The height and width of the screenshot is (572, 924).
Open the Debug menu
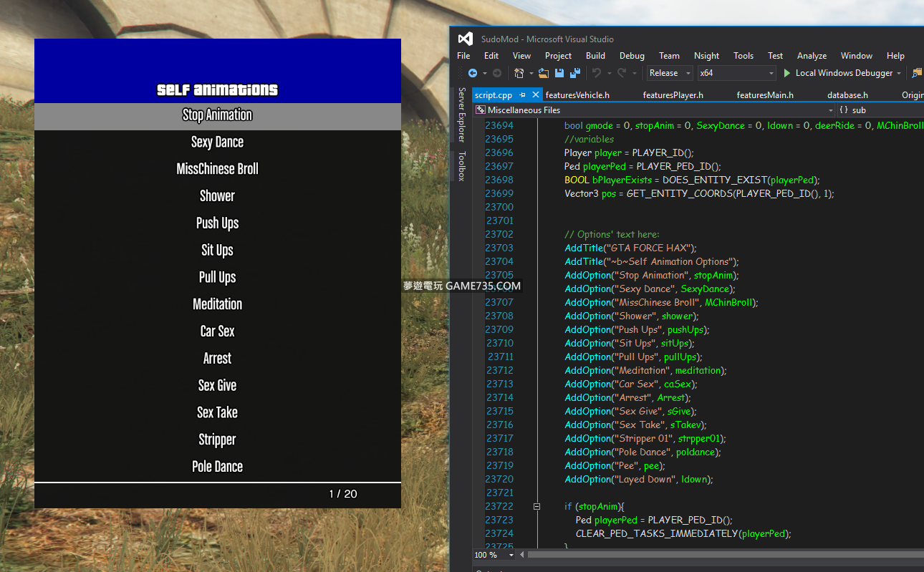point(632,56)
